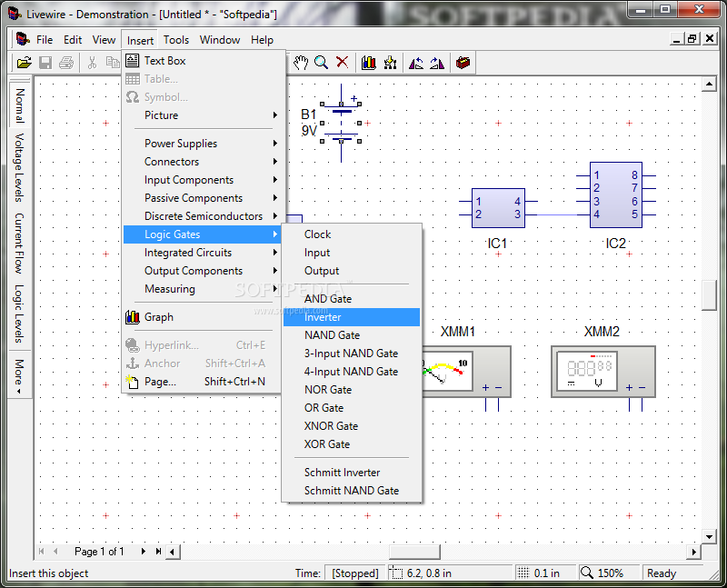Screen dimensions: 727x588
Task: Click the red X delete tool
Action: coord(343,62)
